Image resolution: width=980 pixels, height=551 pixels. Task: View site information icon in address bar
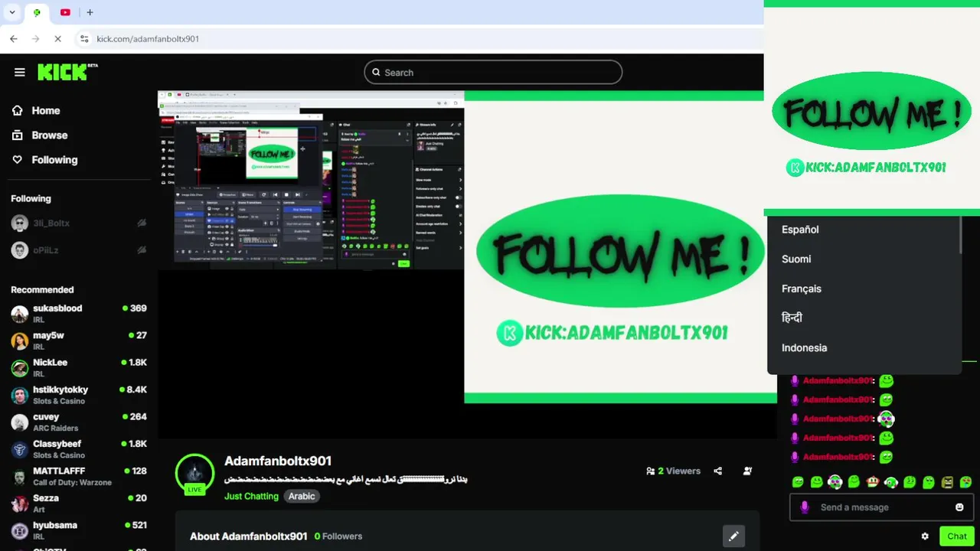click(x=84, y=38)
